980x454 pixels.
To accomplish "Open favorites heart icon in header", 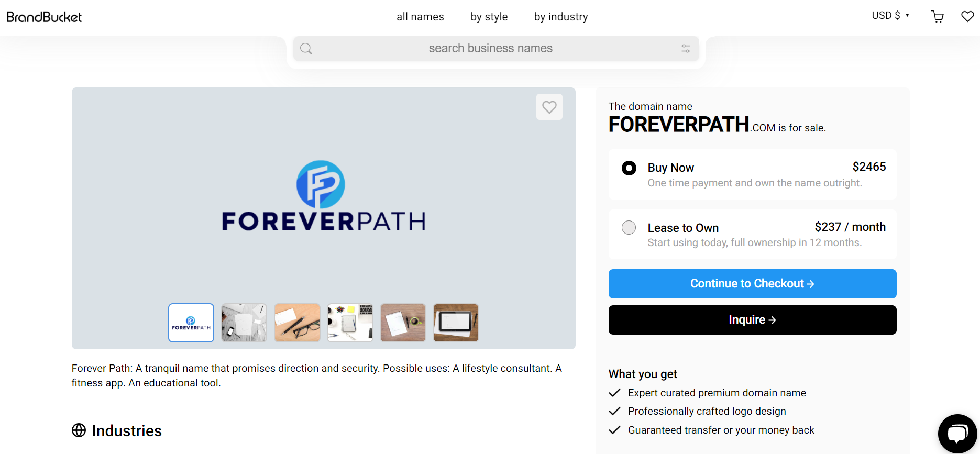I will click(x=967, y=17).
